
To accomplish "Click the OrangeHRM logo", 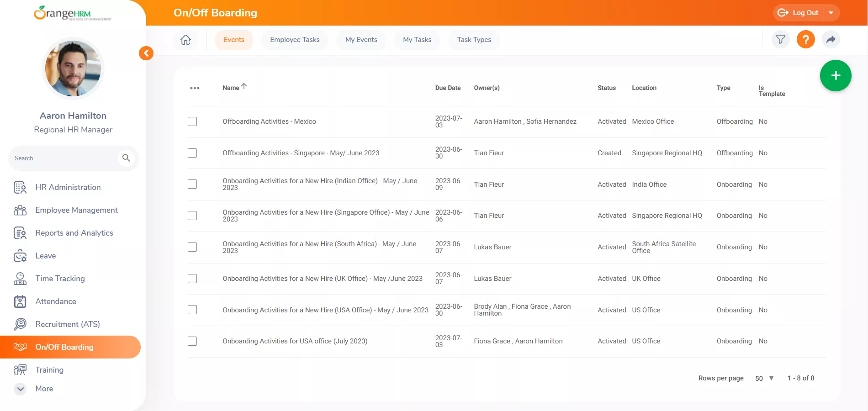I will click(73, 13).
